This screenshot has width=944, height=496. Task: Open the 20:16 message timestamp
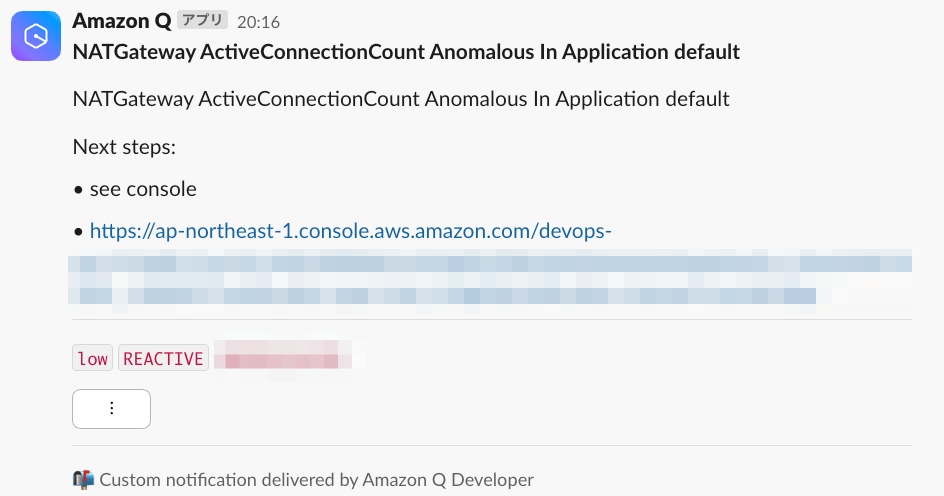[258, 22]
